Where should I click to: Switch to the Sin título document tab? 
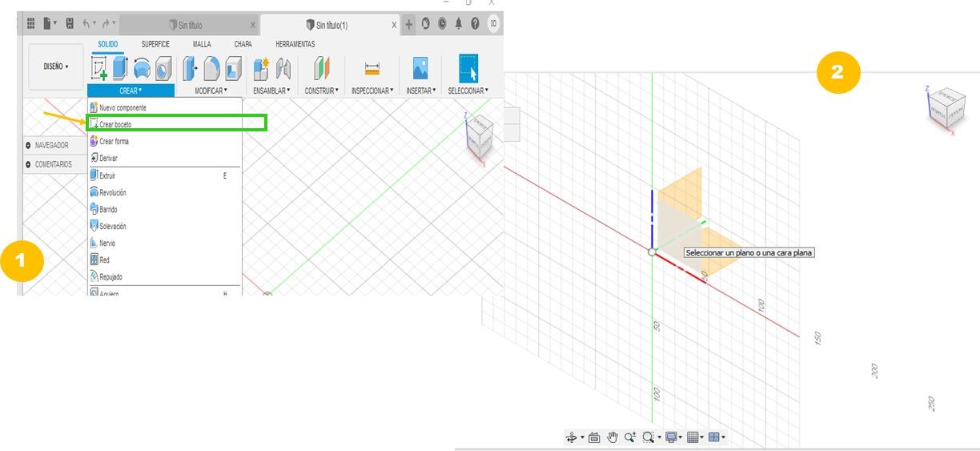(190, 25)
